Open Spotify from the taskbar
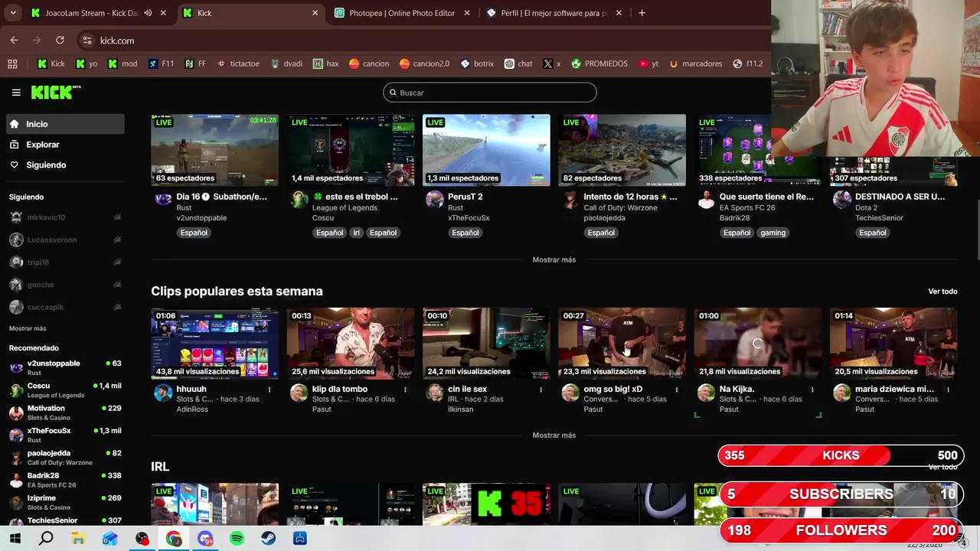The width and height of the screenshot is (980, 551). [x=237, y=539]
